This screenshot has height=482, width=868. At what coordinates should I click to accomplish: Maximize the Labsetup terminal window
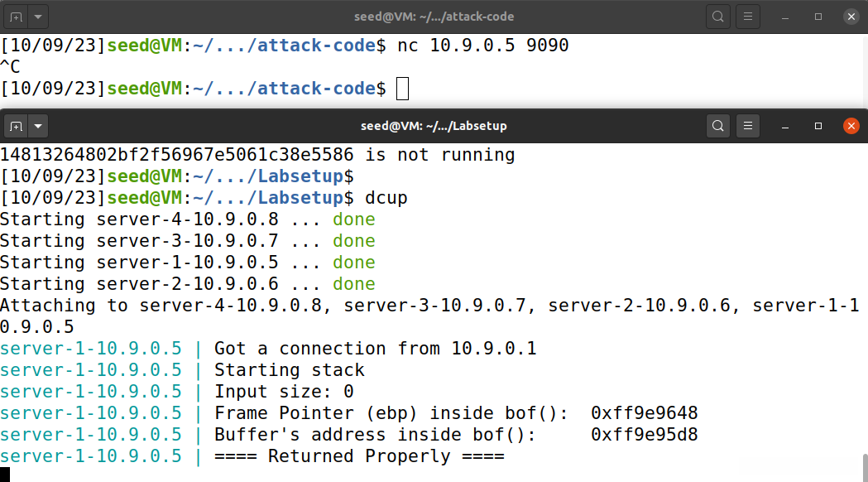tap(818, 126)
